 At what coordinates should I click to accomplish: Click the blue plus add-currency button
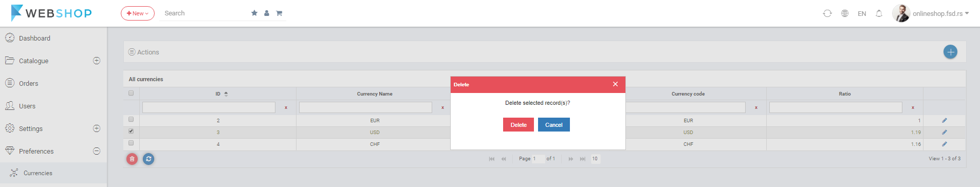950,52
